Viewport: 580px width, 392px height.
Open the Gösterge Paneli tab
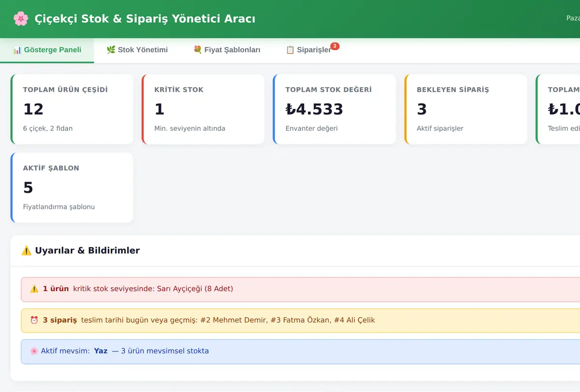tap(47, 50)
